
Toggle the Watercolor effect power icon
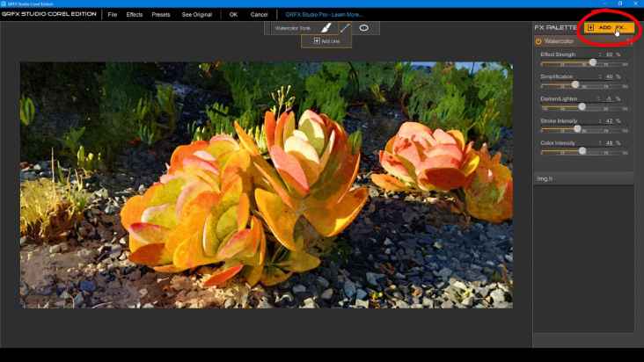point(538,41)
